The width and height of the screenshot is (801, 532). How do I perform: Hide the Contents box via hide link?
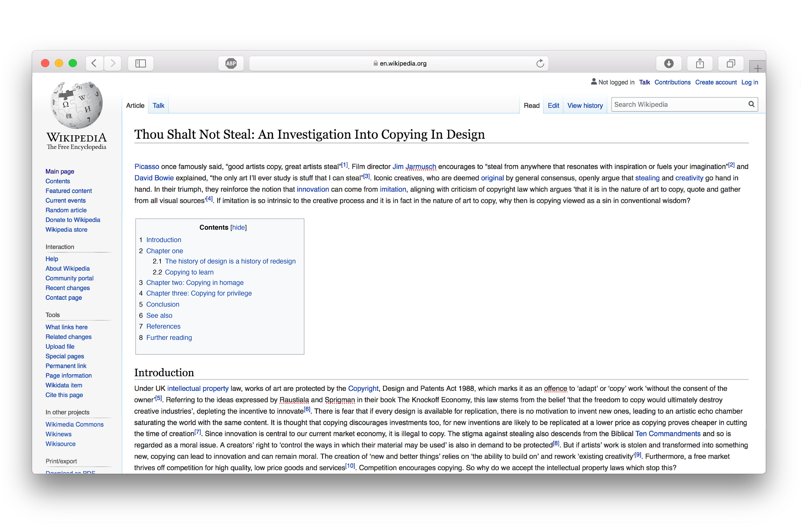(x=238, y=227)
